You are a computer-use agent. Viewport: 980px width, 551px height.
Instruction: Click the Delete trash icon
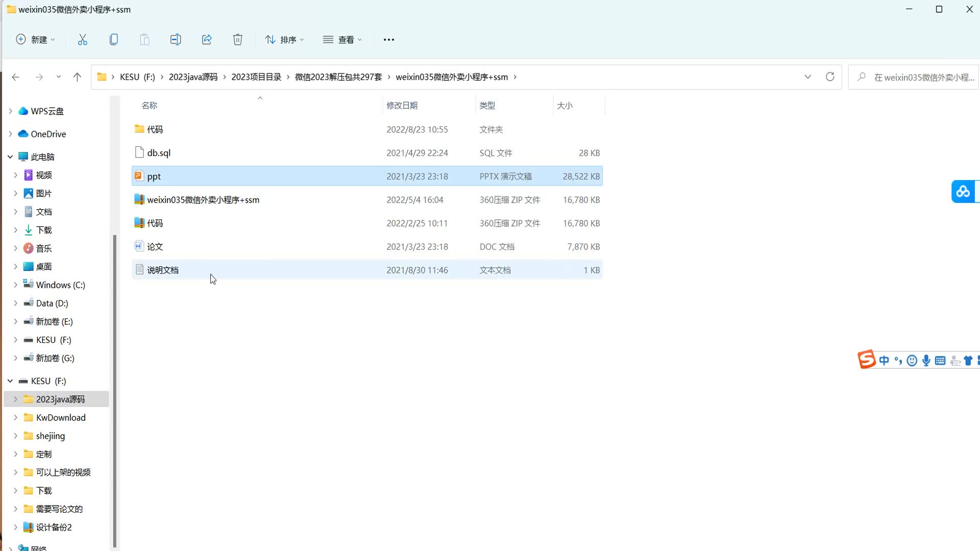237,39
